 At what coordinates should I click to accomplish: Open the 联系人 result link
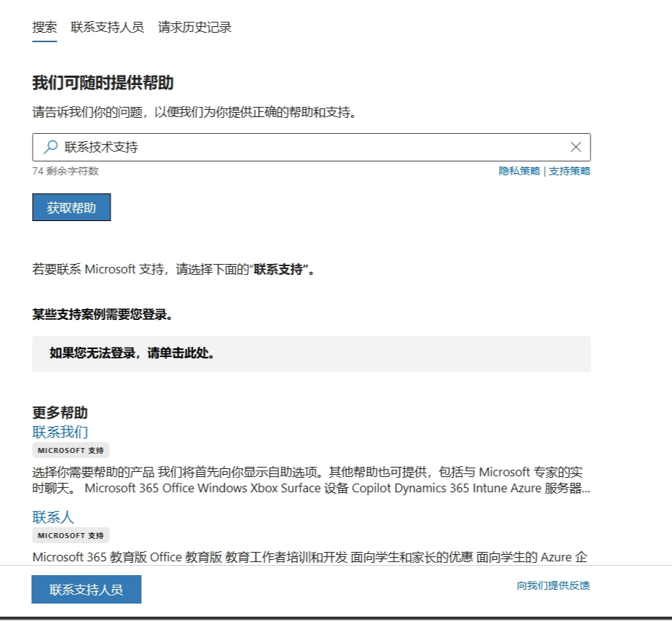[x=53, y=517]
